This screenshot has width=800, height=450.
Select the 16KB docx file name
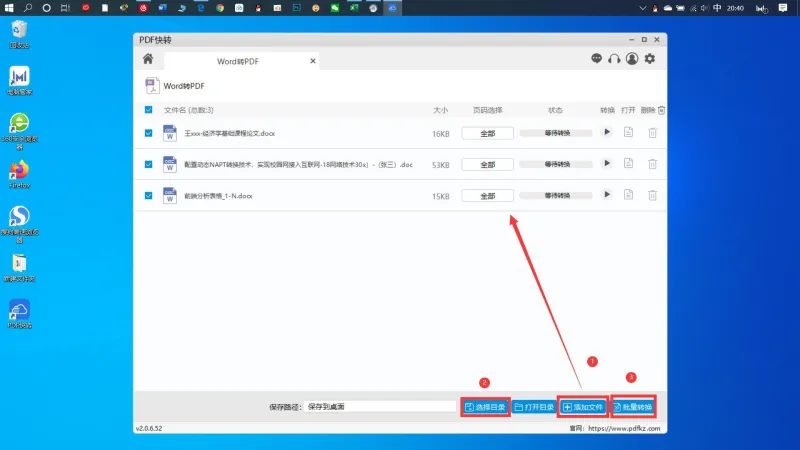click(230, 133)
